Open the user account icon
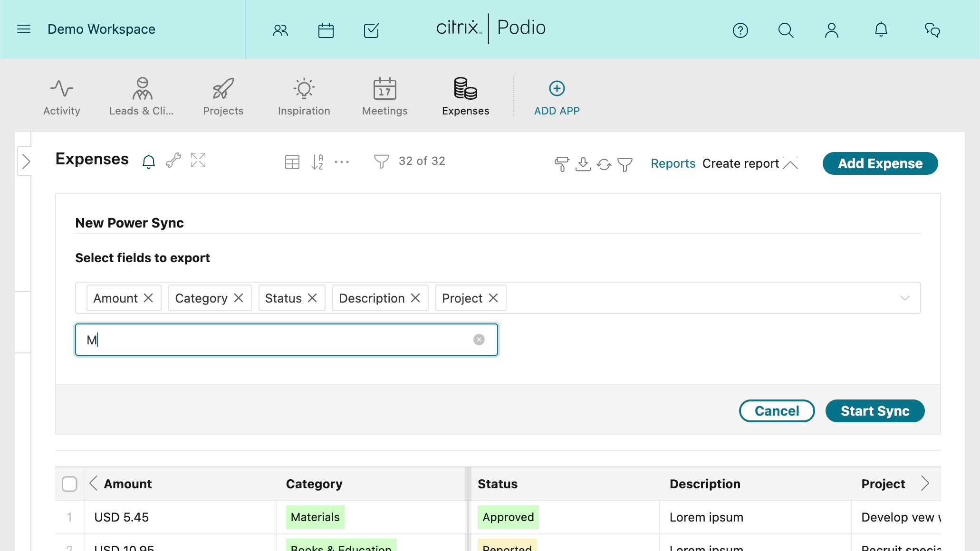 832,30
